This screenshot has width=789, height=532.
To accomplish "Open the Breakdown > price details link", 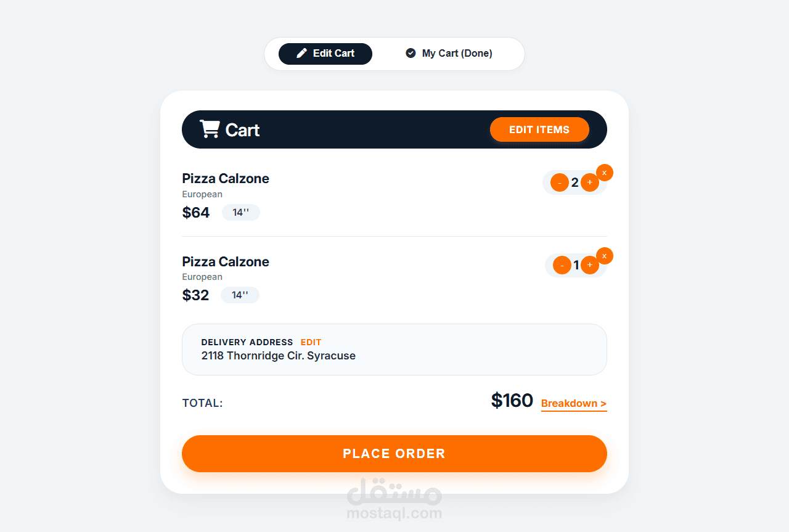I will point(573,404).
